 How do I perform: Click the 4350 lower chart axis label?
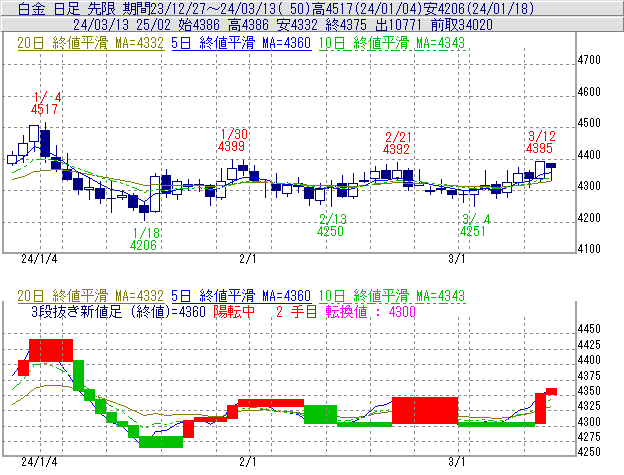(589, 391)
